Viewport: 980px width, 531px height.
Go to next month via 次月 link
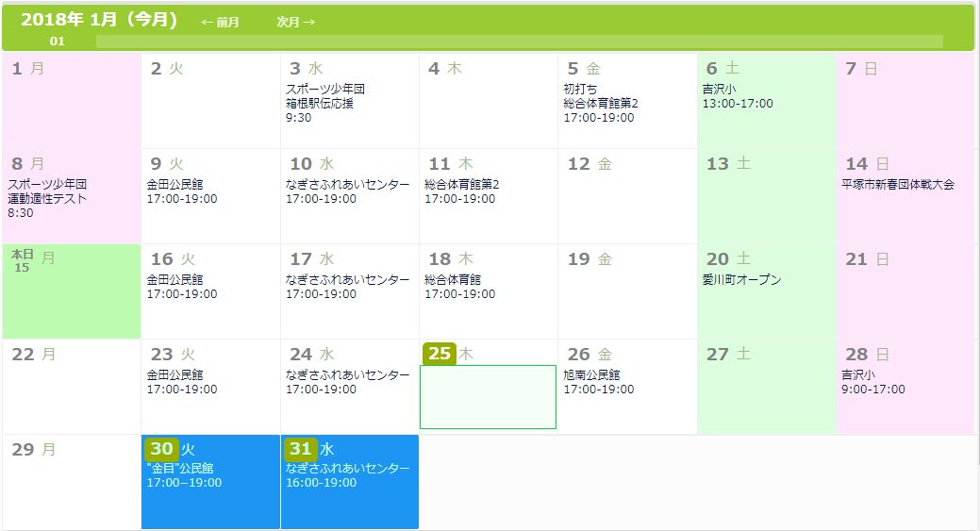coord(295,22)
